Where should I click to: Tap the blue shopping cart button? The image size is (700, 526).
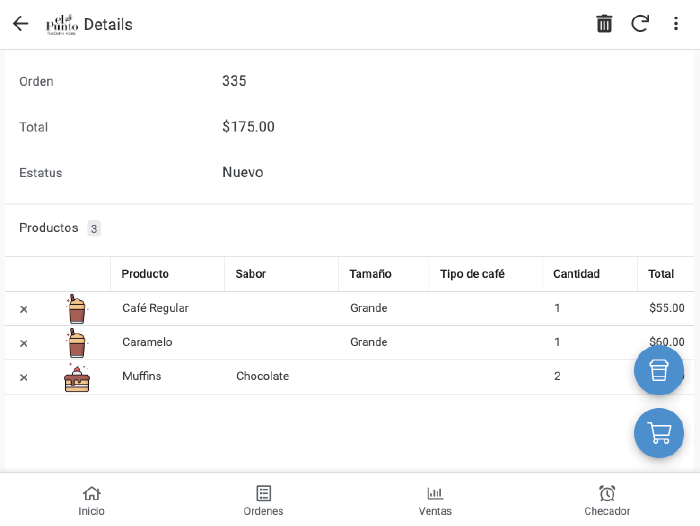point(659,433)
